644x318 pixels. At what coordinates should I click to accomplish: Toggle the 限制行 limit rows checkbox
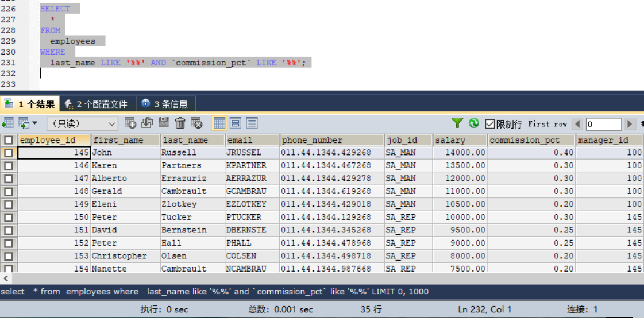point(490,124)
